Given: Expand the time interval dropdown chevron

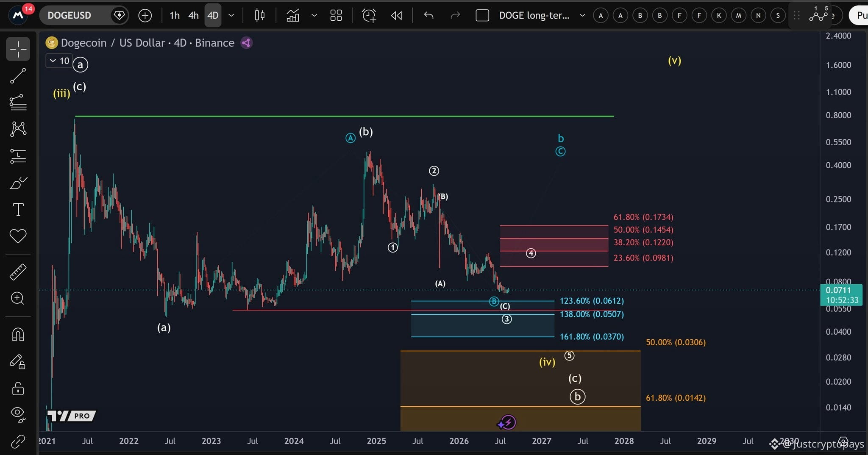Looking at the screenshot, I should [231, 16].
